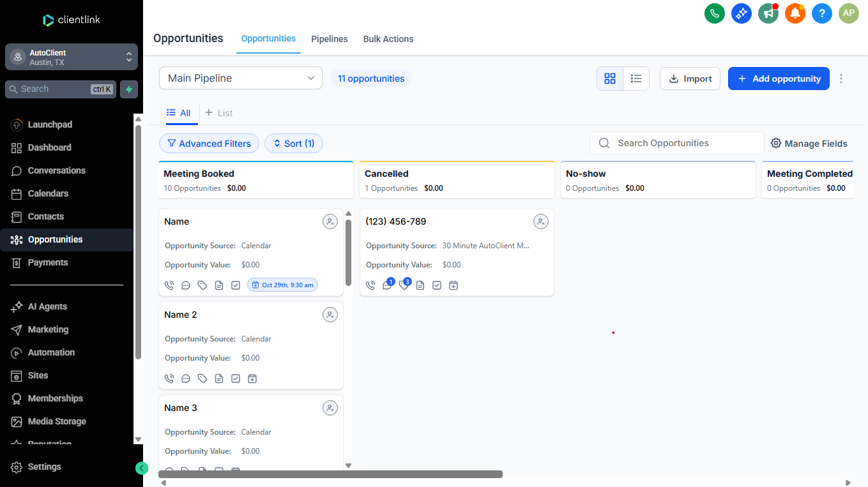Click the Import button
Screen dimensions: 868x487
click(x=690, y=79)
